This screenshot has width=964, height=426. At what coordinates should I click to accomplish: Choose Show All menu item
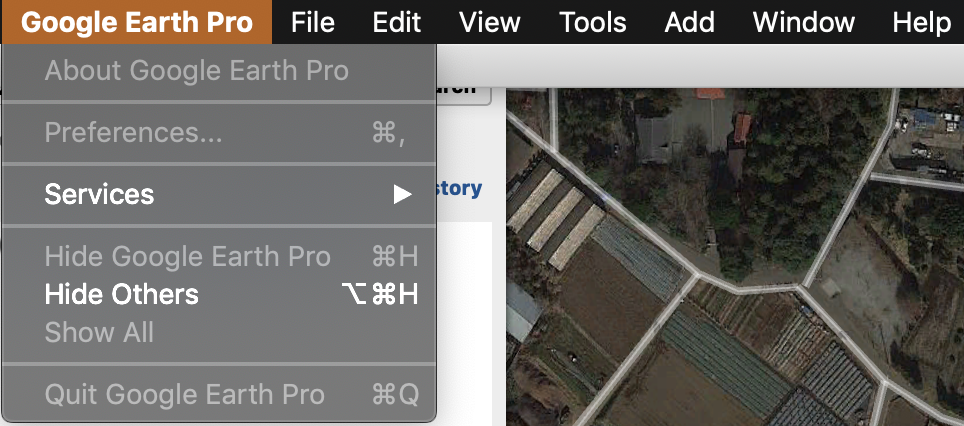point(219,333)
